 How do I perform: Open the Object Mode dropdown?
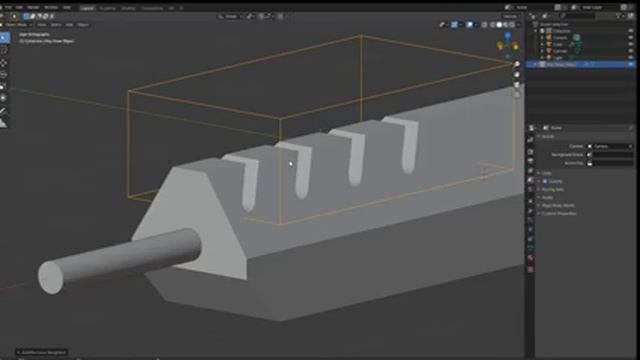click(17, 25)
